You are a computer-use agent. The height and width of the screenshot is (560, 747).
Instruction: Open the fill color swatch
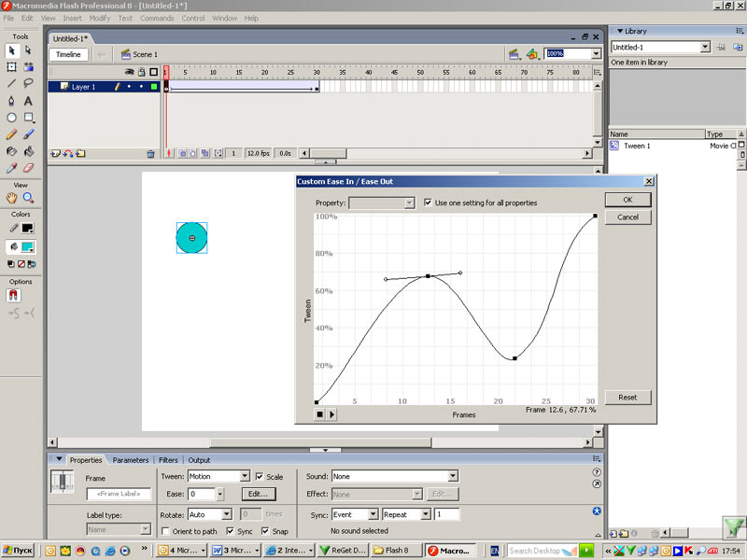(x=28, y=246)
